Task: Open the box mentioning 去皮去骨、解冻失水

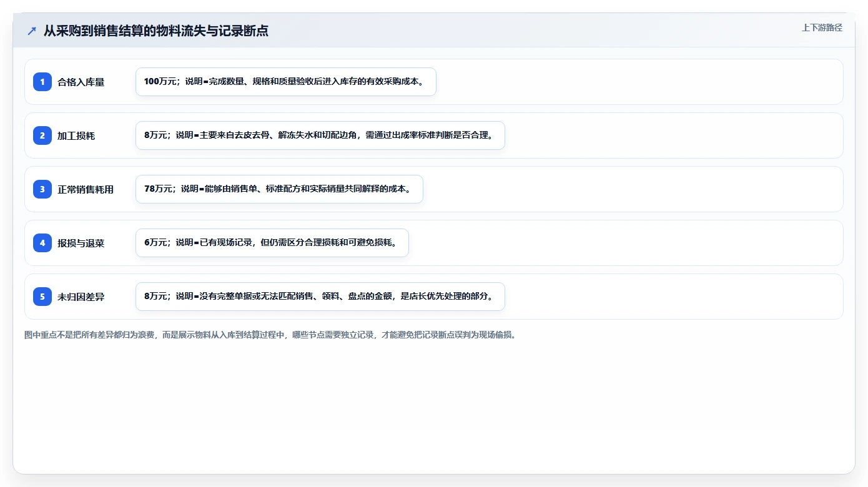Action: coord(320,135)
